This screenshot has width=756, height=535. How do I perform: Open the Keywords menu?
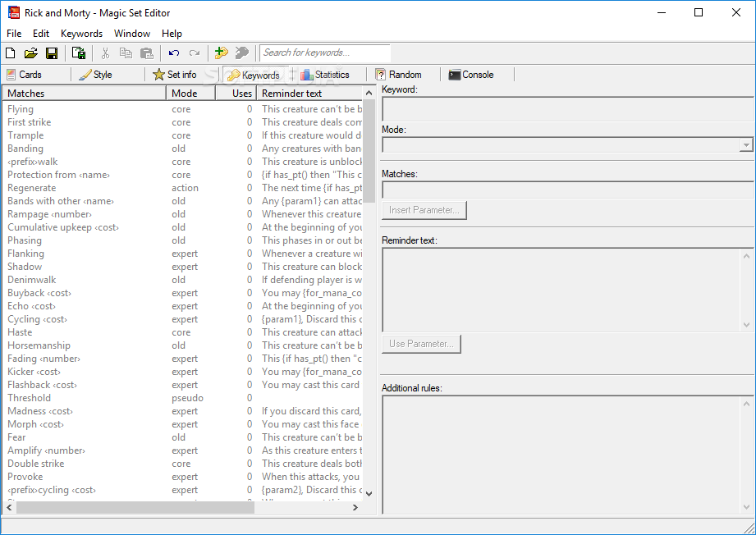pos(81,34)
